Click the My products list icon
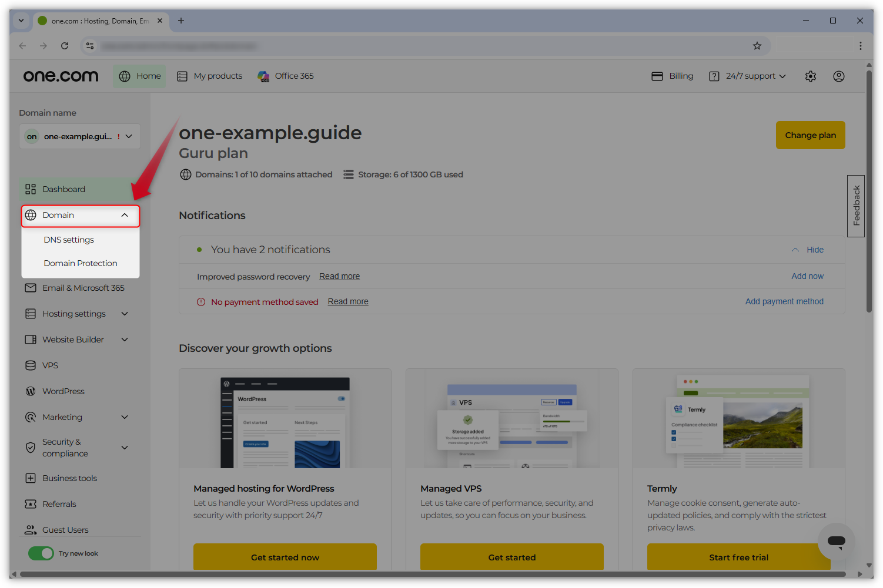 (x=182, y=76)
